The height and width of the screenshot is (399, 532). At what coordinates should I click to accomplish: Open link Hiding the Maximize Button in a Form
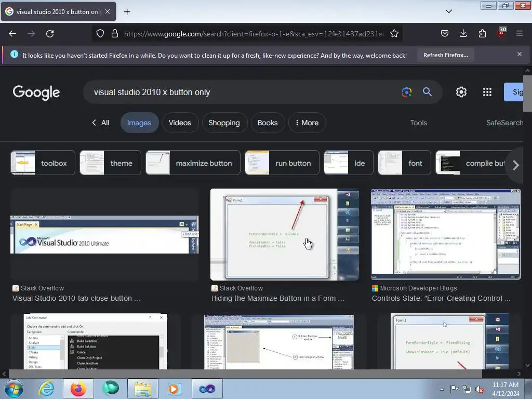coord(277,298)
